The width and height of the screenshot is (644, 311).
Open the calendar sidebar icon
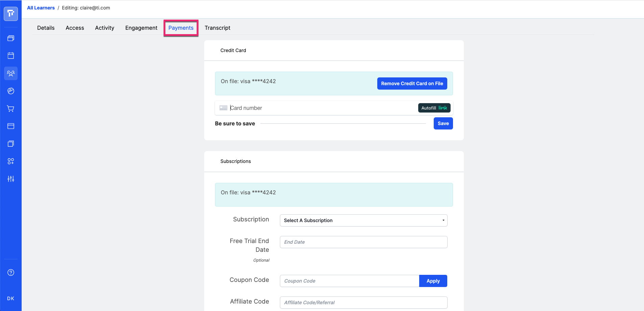click(11, 55)
